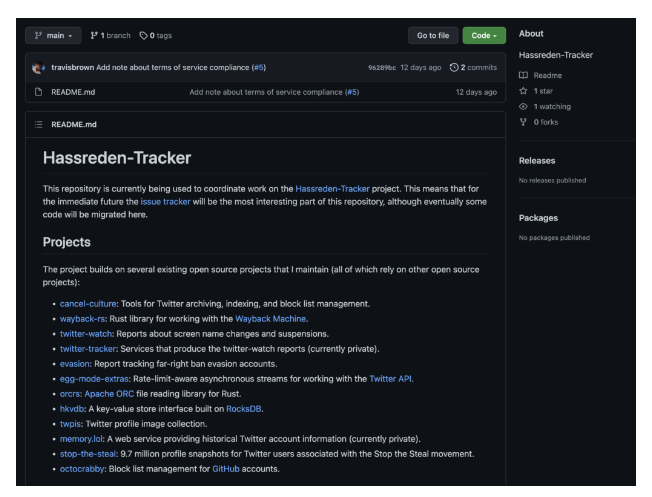Click the eye icon for watching
The height and width of the screenshot is (497, 652).
[525, 105]
